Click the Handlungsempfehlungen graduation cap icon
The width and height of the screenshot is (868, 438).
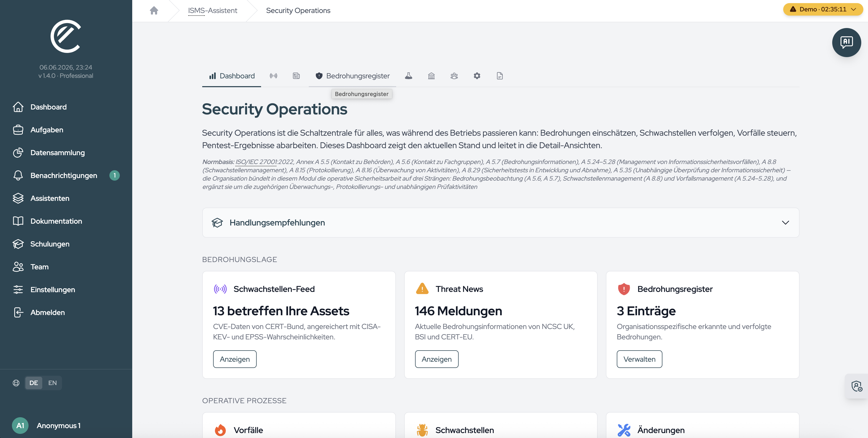coord(217,223)
